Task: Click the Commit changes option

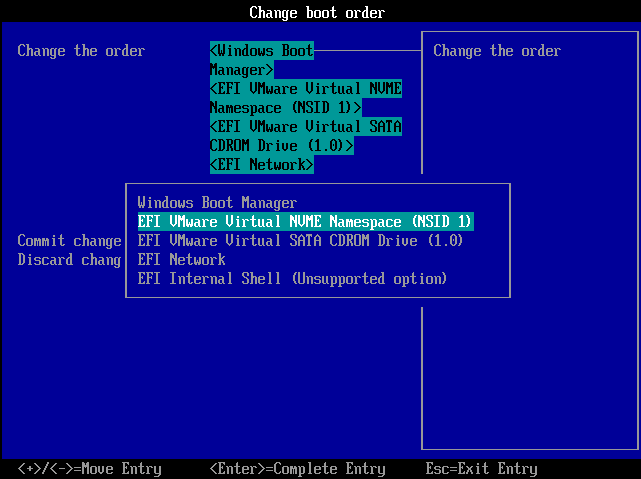Action: (x=69, y=241)
